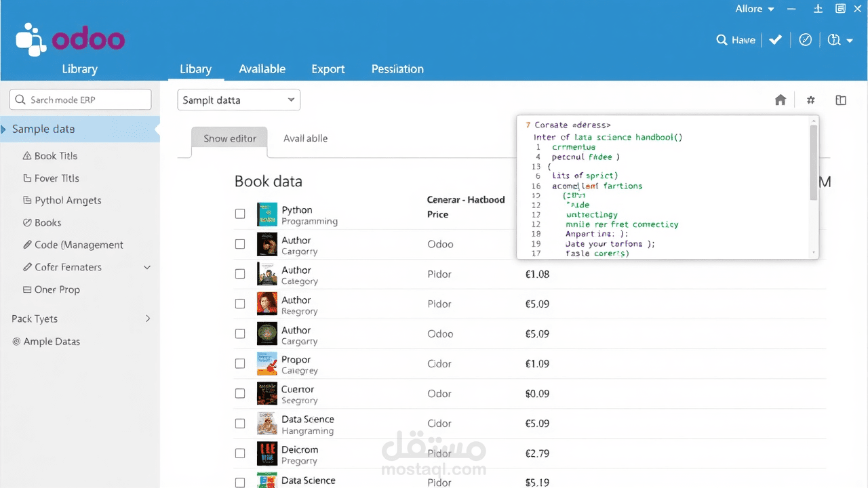Check the Cuertor Seegrory row checkbox
Viewport: 868px width, 488px height.
pyautogui.click(x=240, y=393)
